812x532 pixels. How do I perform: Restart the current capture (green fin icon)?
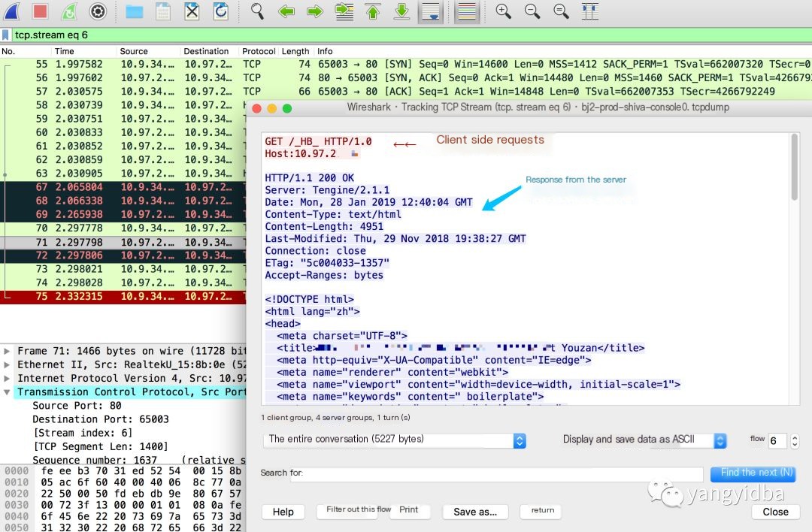69,11
